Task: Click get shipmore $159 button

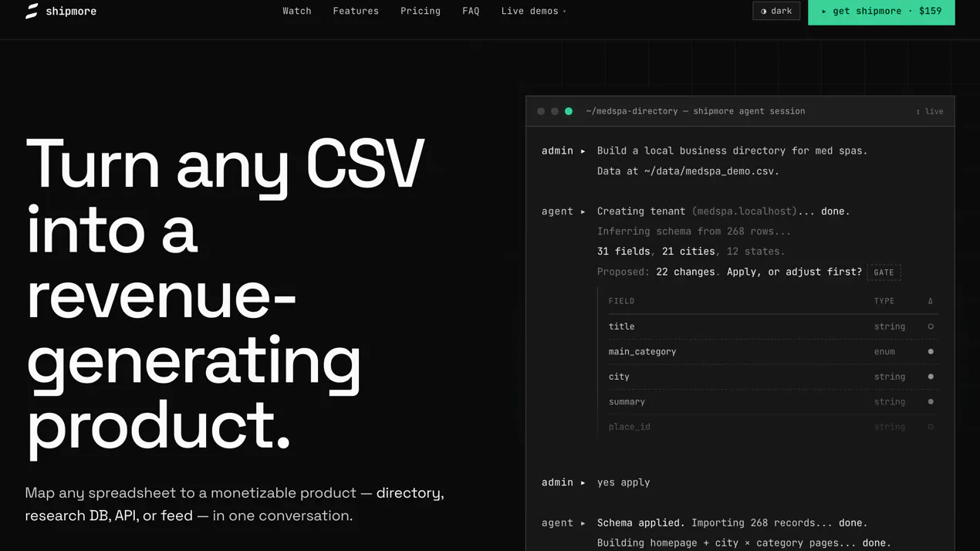Action: click(x=881, y=11)
